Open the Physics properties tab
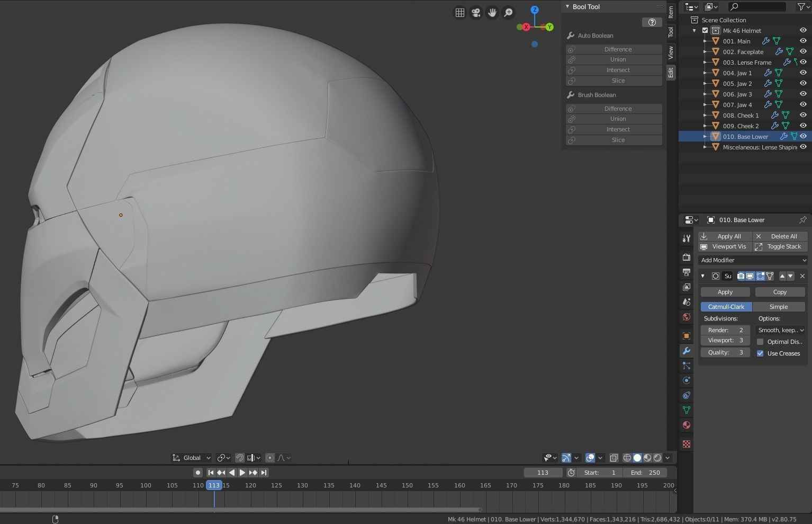Viewport: 812px width, 524px height. click(x=687, y=380)
